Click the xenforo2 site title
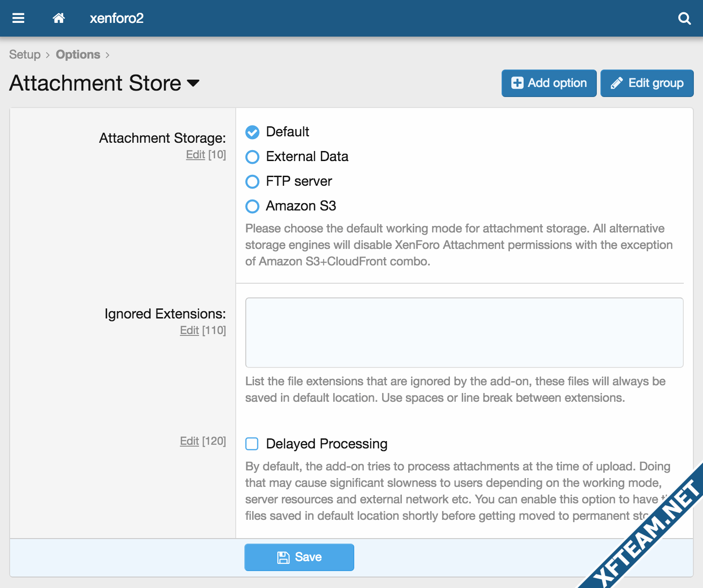 [x=117, y=18]
